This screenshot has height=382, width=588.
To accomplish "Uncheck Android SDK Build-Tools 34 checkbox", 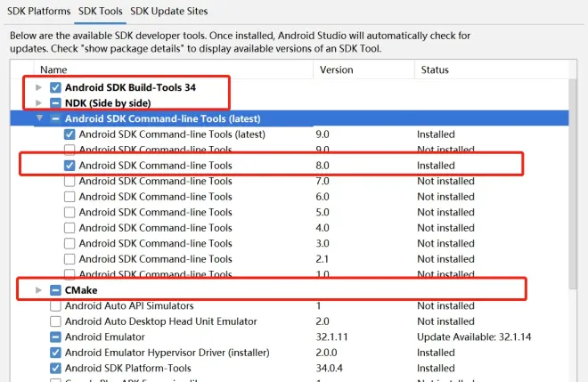I will click(55, 87).
